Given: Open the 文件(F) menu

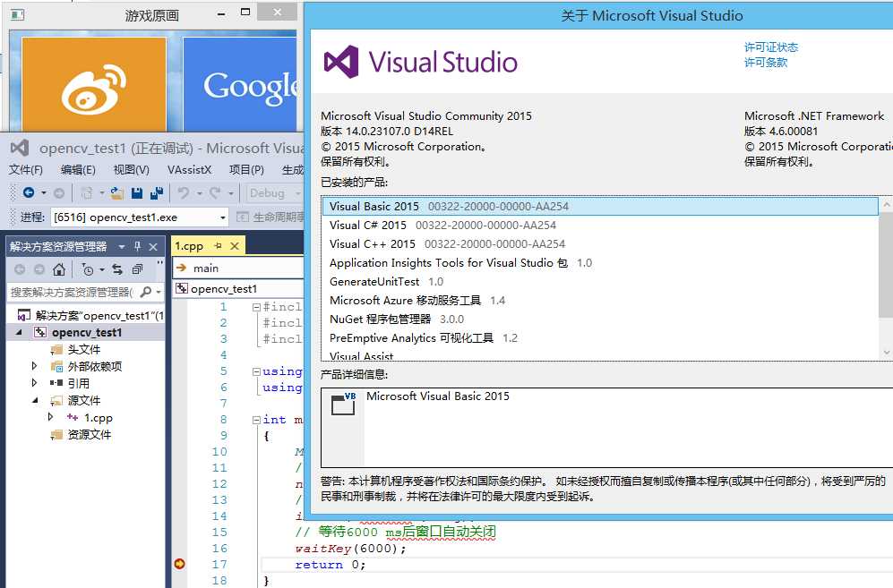Looking at the screenshot, I should (x=26, y=170).
